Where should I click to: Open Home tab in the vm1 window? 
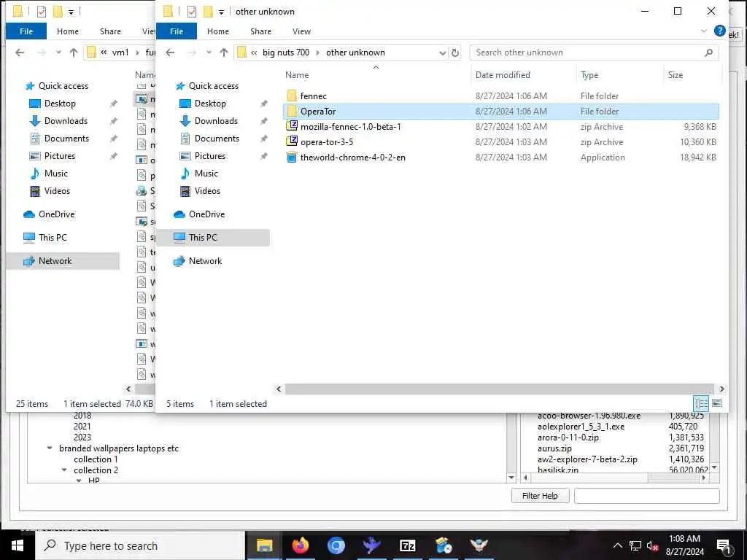point(68,31)
